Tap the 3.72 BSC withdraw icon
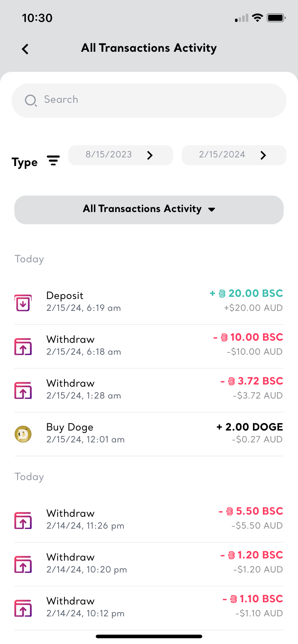Screen dimensions: 298x644 coord(23,390)
